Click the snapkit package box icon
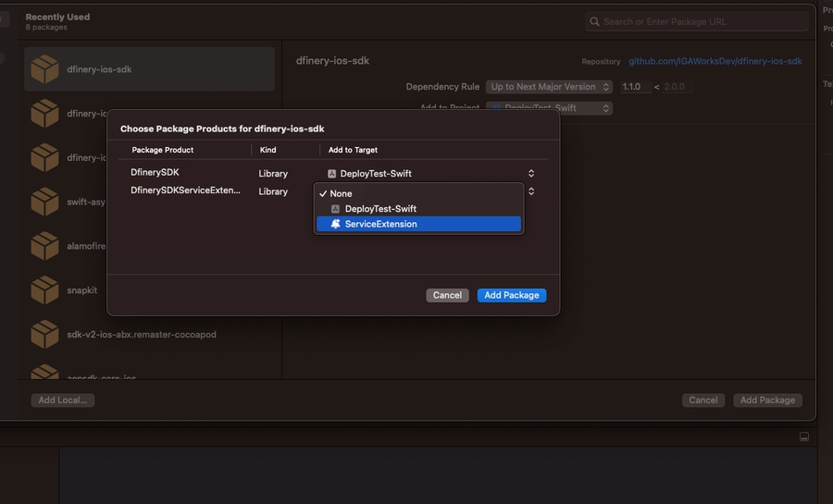This screenshot has width=833, height=504. tap(44, 290)
